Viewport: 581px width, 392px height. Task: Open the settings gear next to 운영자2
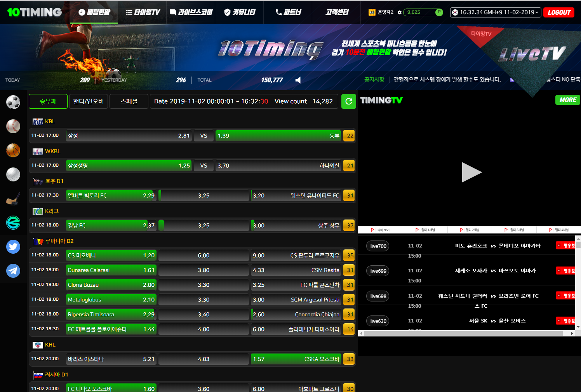pos(399,12)
